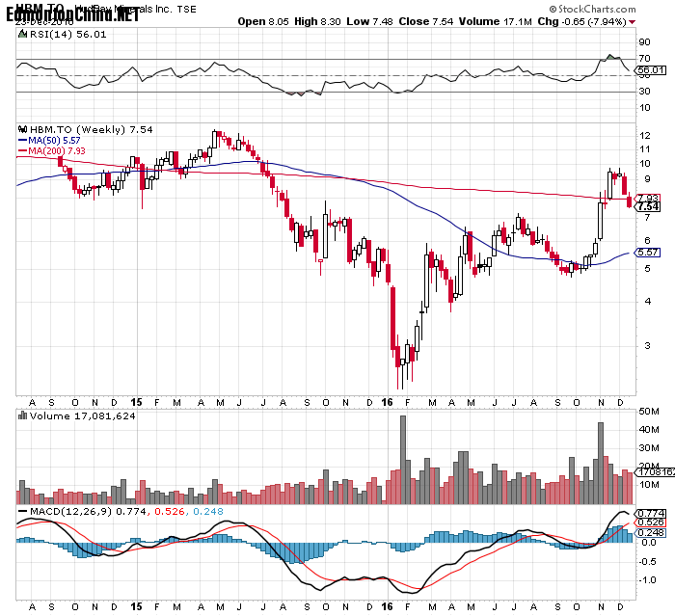Screen dimensions: 675x616
Task: Click the StockCharts.com copyright text
Action: click(592, 9)
